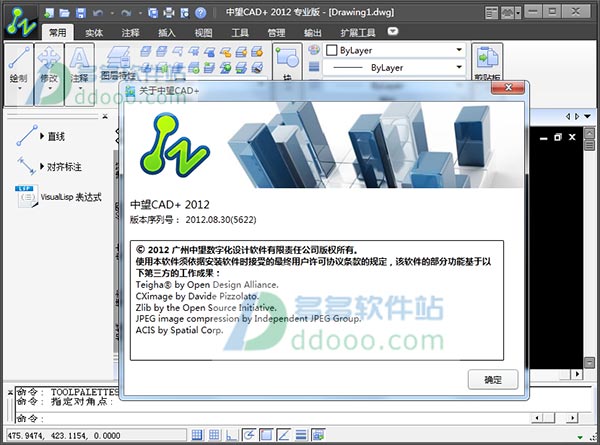600x445 pixels.
Task: Switch to the 输出 ribbon tab
Action: point(313,33)
